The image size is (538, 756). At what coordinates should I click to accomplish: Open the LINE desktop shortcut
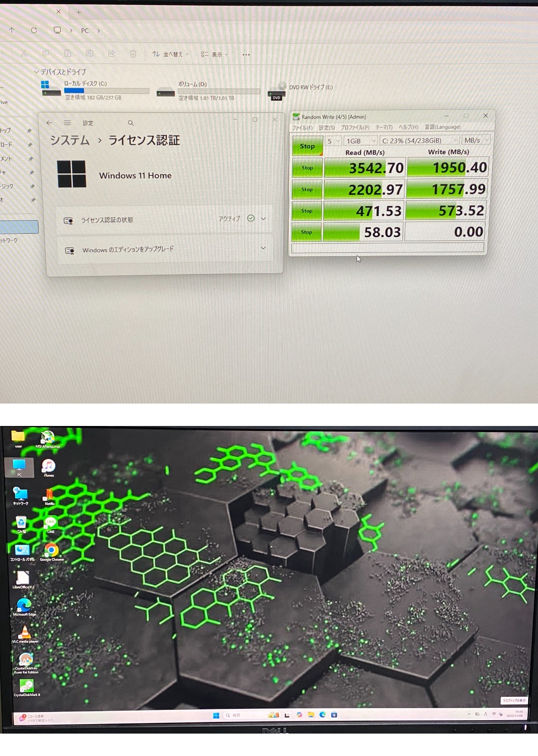51,523
